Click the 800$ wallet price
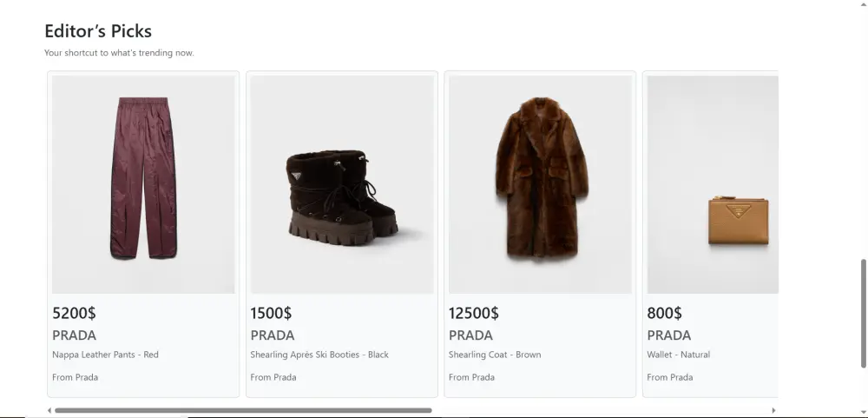 pos(664,313)
